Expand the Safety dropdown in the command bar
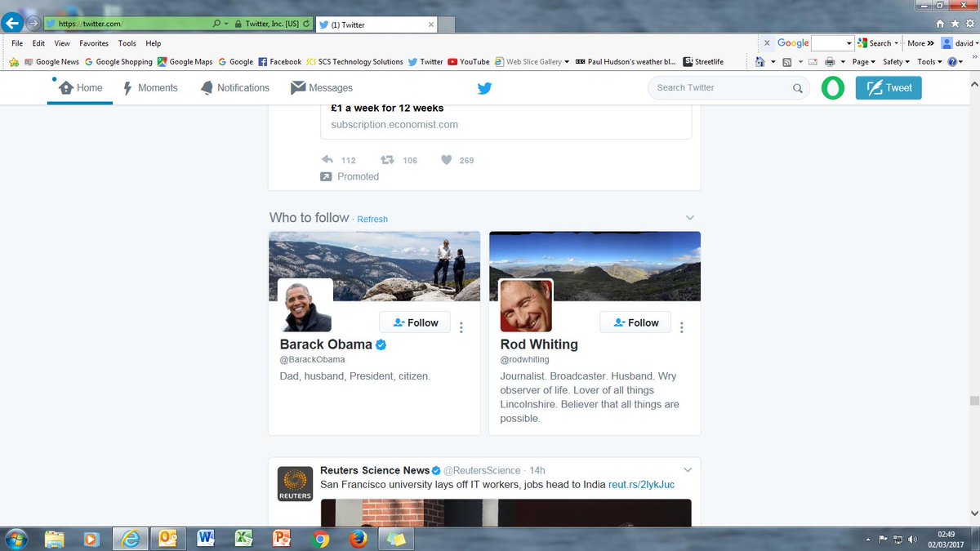This screenshot has height=551, width=980. pyautogui.click(x=896, y=61)
